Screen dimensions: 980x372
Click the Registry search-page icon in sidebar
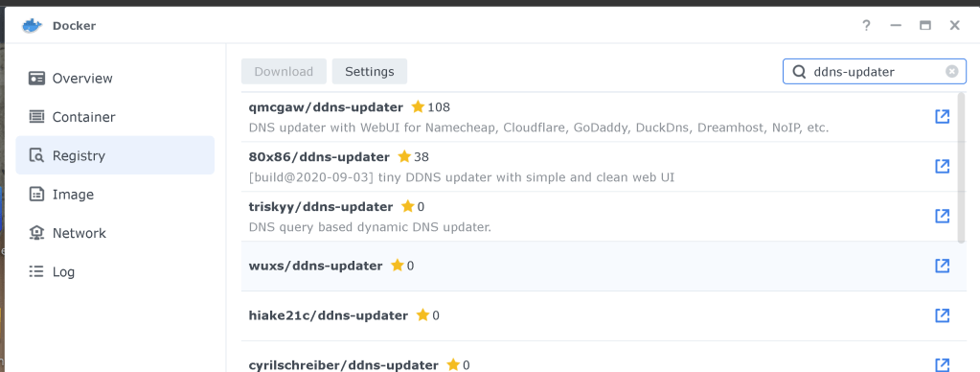coord(36,155)
